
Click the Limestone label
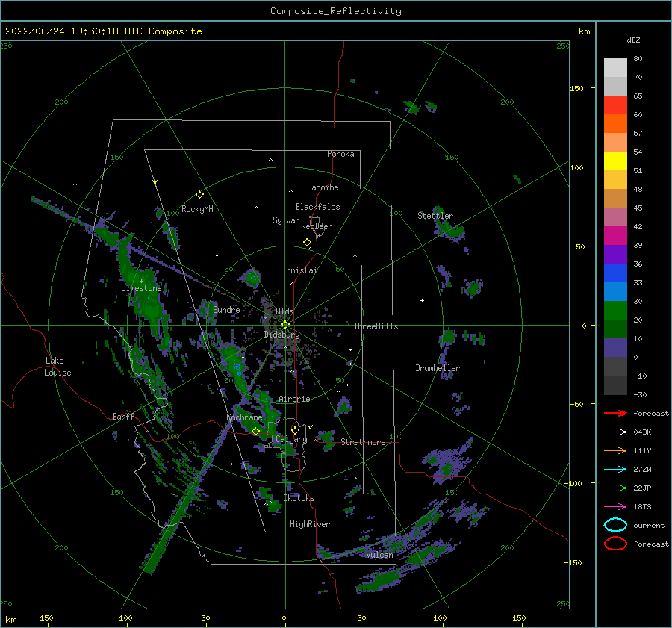point(141,288)
